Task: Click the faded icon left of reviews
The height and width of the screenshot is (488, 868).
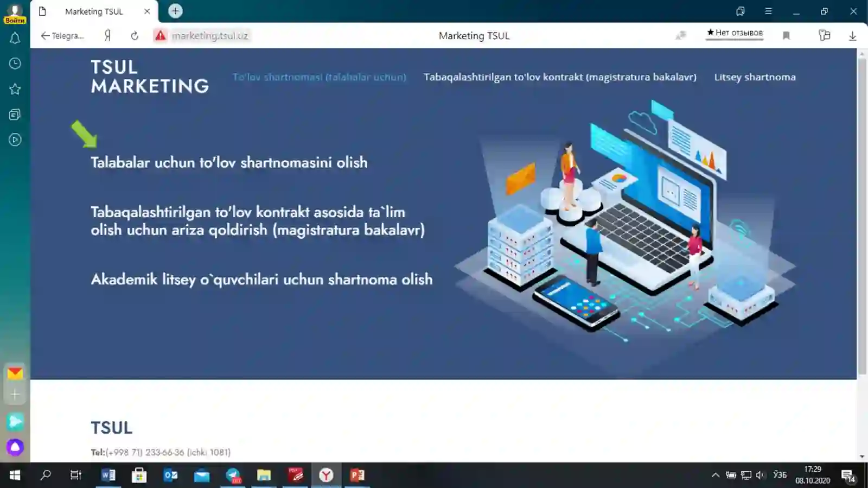Action: pyautogui.click(x=681, y=36)
